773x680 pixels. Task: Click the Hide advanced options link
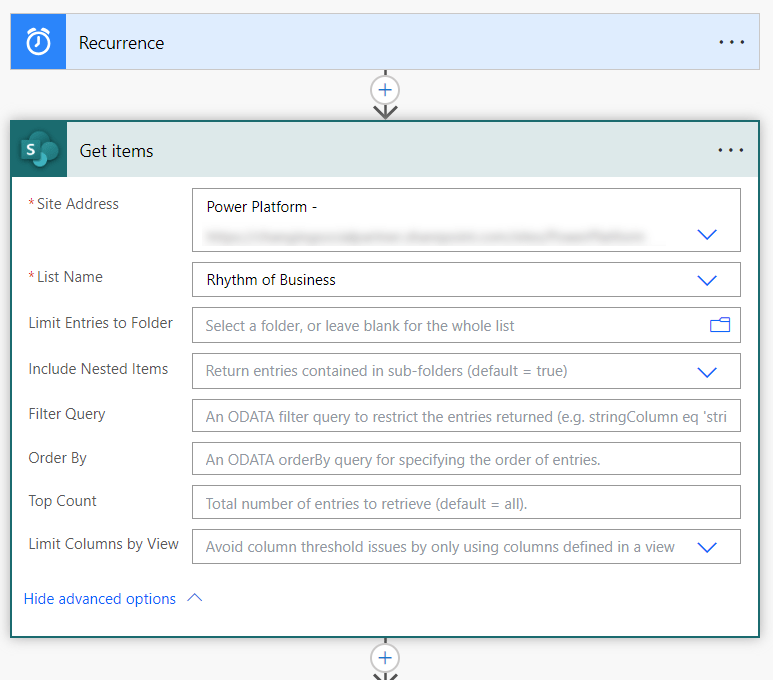click(100, 599)
